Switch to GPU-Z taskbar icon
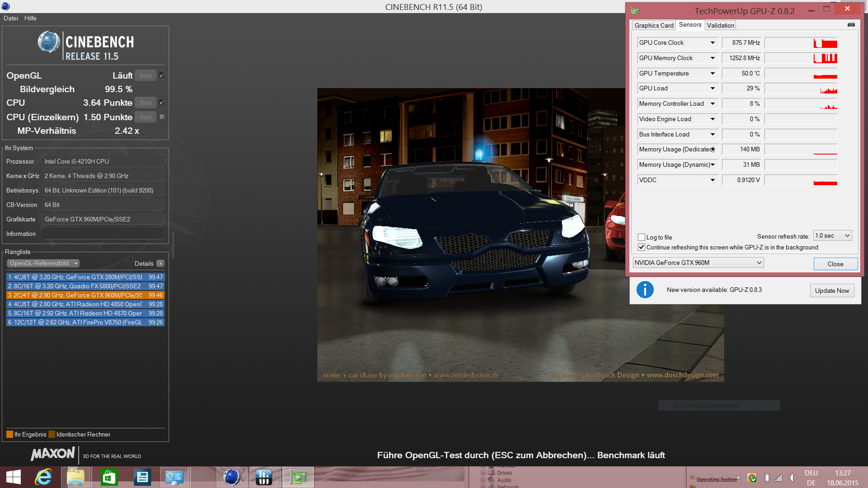The image size is (868, 488). pos(298,477)
